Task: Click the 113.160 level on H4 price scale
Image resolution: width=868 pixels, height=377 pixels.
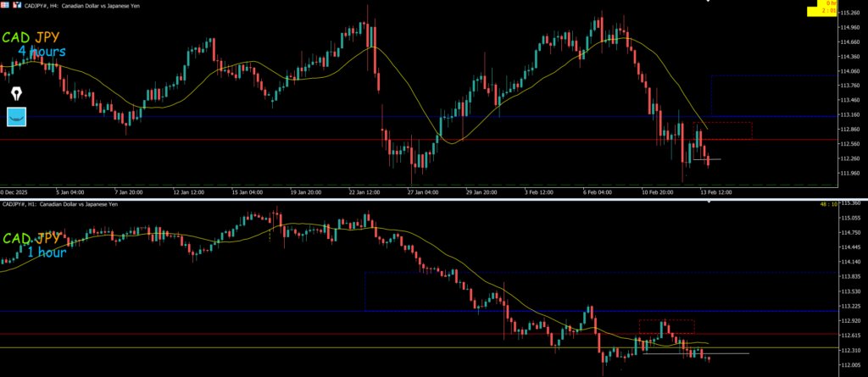Action: 852,114
